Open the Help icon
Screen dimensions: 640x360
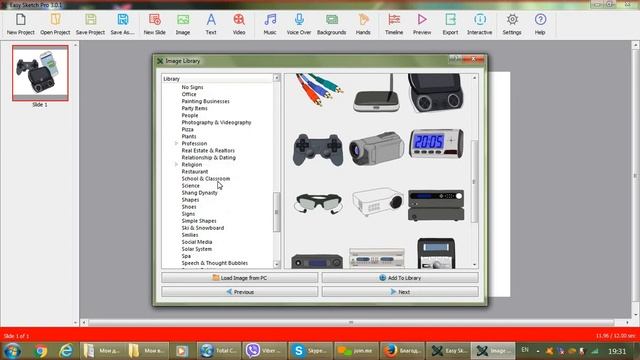pyautogui.click(x=540, y=24)
